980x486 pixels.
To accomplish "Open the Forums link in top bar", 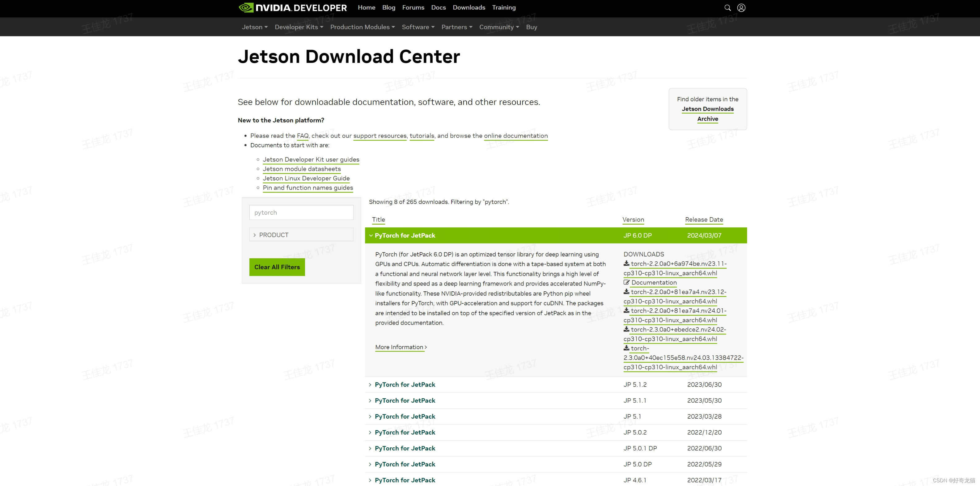I will point(413,8).
